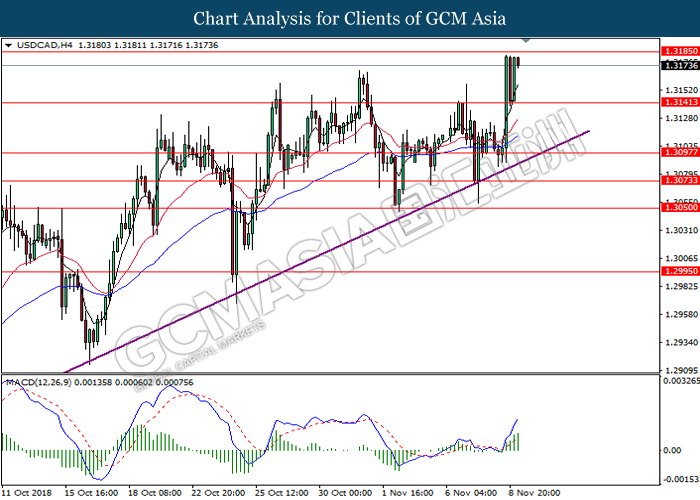This screenshot has width=700, height=500.
Task: Select the purple ascending trendline
Action: click(327, 252)
